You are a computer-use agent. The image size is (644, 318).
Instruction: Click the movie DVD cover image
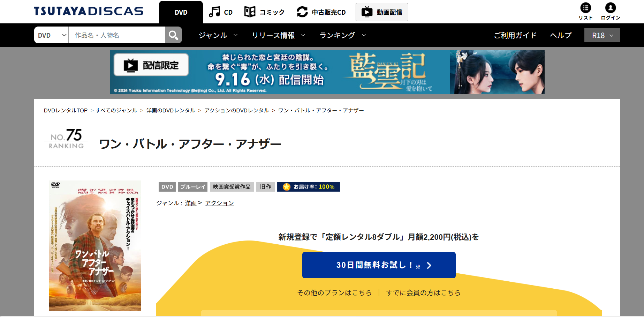[95, 246]
